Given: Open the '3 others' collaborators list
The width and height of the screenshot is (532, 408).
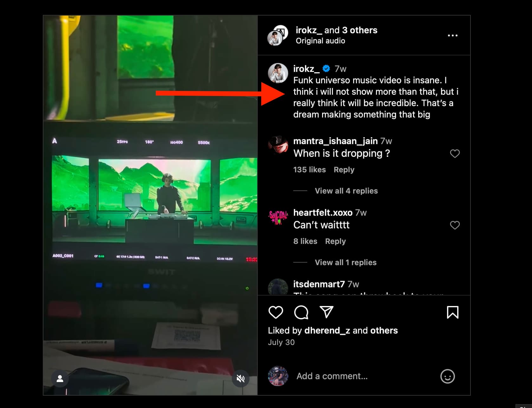Looking at the screenshot, I should click(x=360, y=30).
